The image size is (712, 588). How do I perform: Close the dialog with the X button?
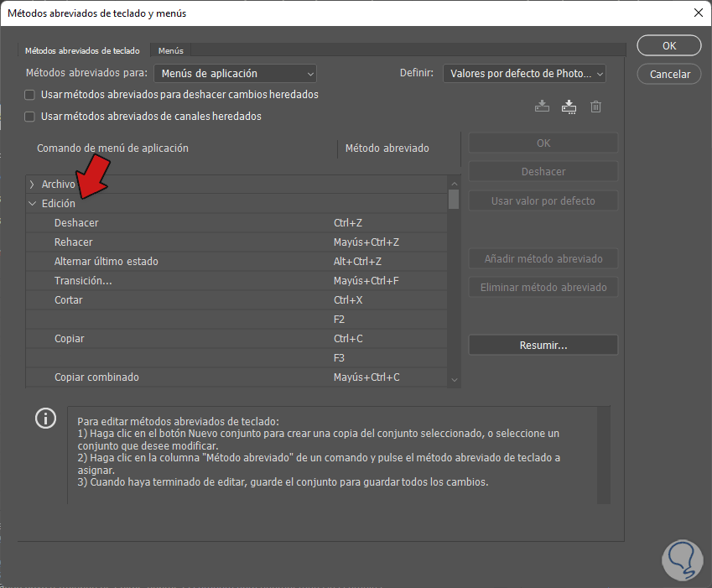[699, 13]
